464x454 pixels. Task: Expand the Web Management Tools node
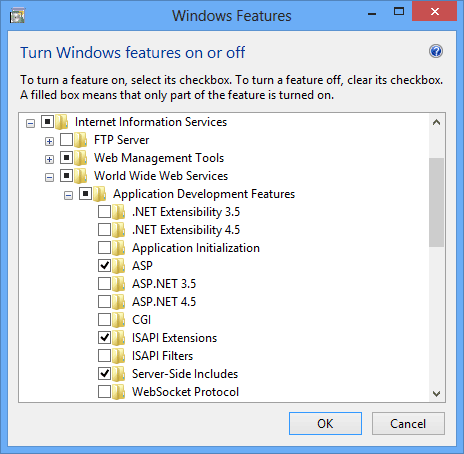(49, 159)
